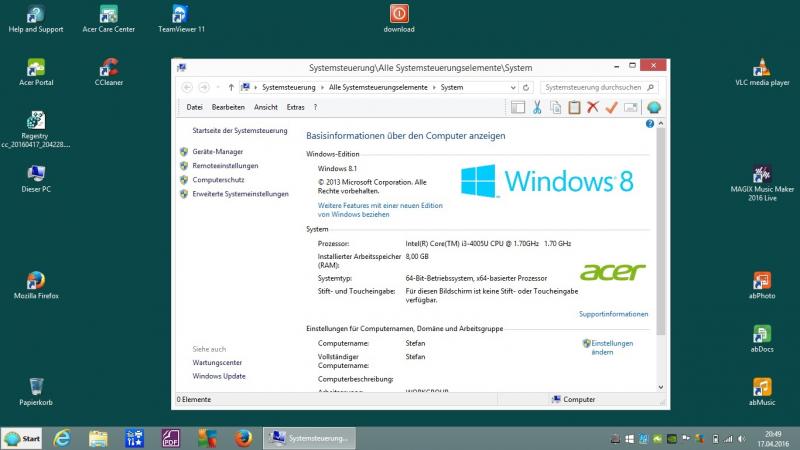The height and width of the screenshot is (450, 800).
Task: Open Erweiterte Systemeinstellungen
Action: 240,194
